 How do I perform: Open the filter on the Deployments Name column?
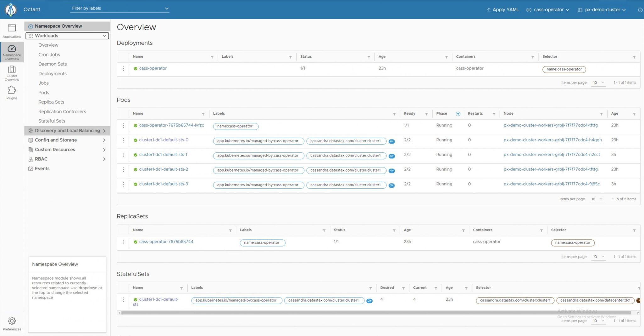point(212,57)
